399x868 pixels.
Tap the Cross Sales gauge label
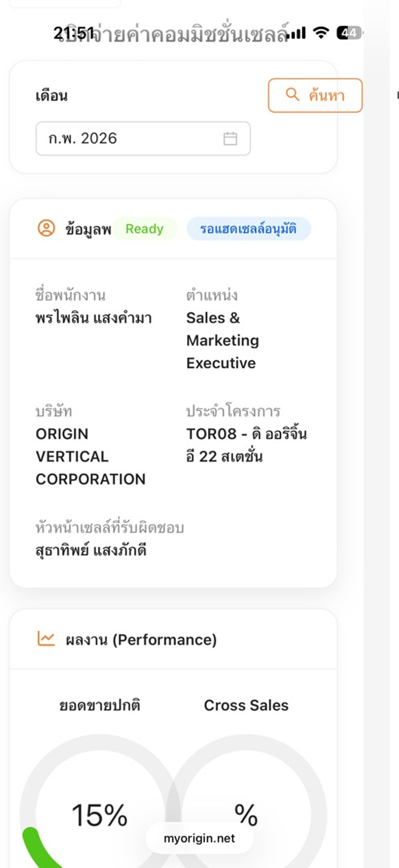coord(246,705)
